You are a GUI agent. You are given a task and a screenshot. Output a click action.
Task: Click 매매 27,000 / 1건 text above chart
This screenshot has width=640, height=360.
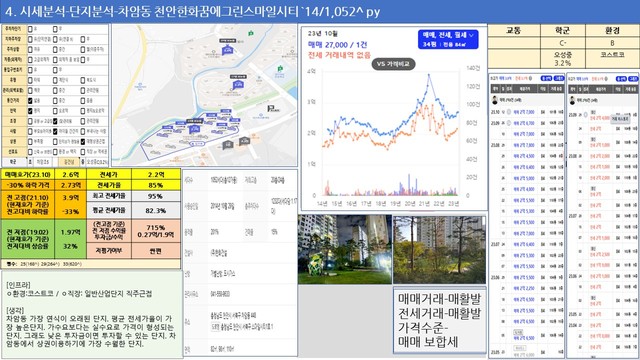pos(338,45)
